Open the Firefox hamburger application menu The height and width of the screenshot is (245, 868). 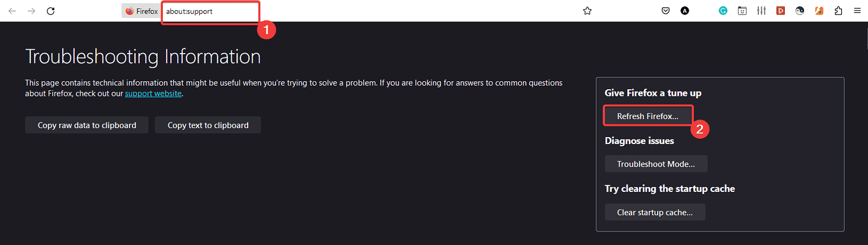(x=857, y=11)
